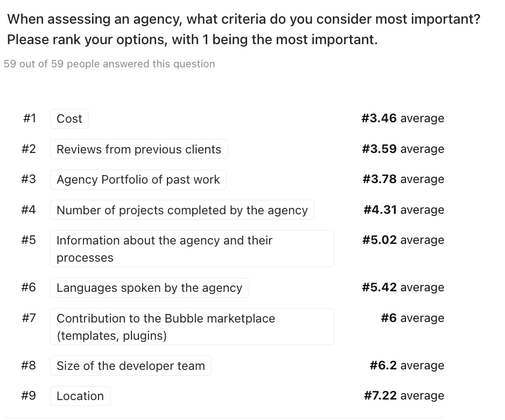
Task: Click Information about the agency and their processes
Action: point(192,249)
